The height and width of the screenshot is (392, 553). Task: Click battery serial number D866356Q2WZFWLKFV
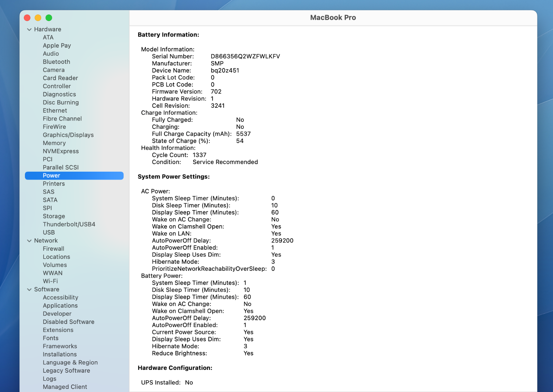coord(245,56)
